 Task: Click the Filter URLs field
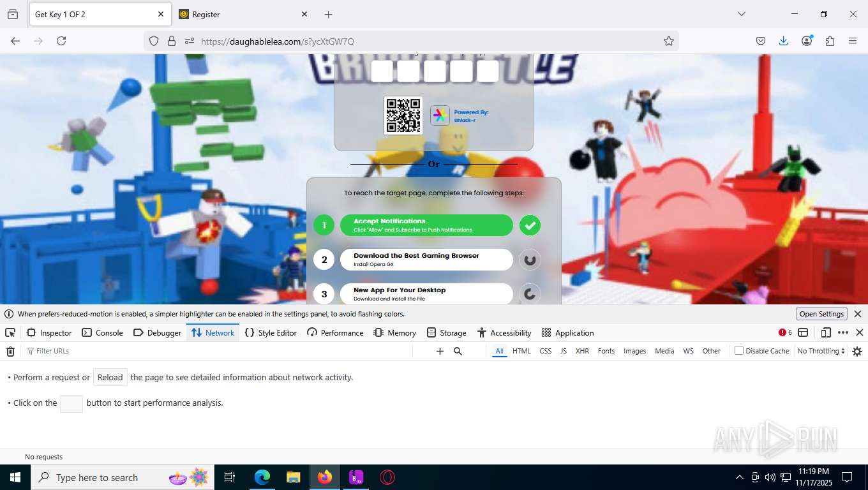217,351
